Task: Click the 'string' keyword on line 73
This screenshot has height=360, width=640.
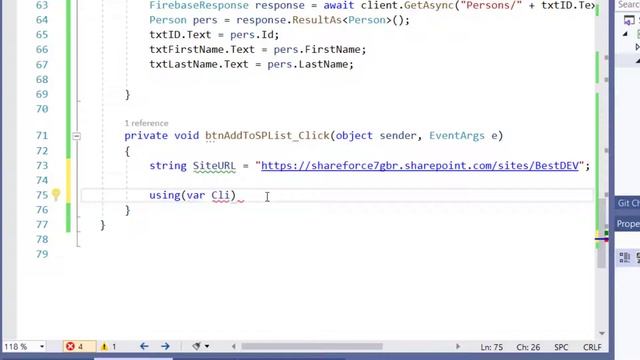Action: 168,166
